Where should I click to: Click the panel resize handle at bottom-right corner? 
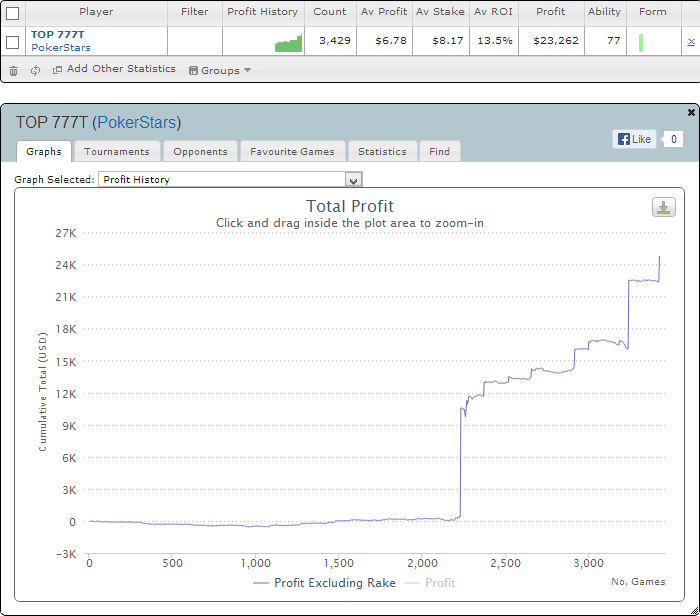pos(694,611)
